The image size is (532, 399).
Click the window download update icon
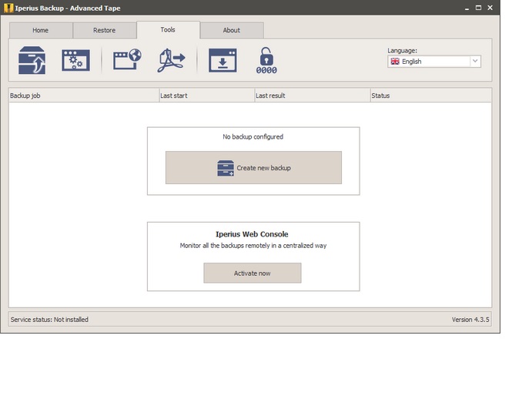coord(223,60)
